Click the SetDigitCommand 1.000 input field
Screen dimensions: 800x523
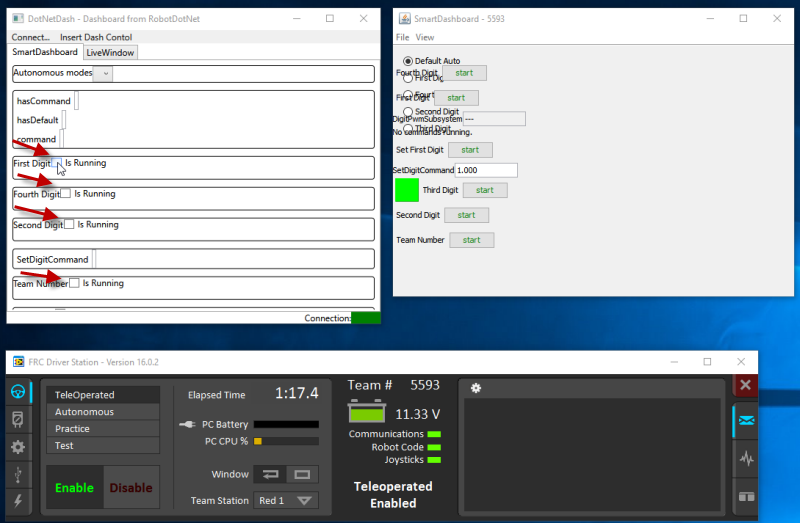[x=486, y=170]
